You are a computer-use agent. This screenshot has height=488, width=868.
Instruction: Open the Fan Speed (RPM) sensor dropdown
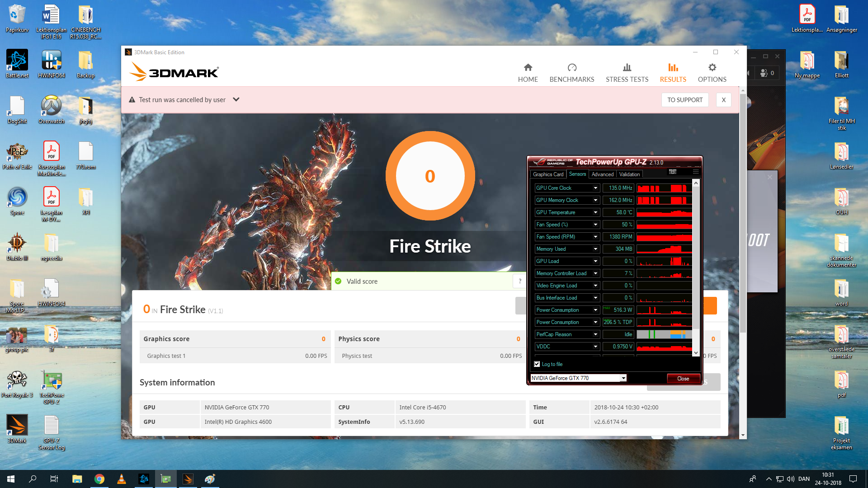pyautogui.click(x=595, y=237)
